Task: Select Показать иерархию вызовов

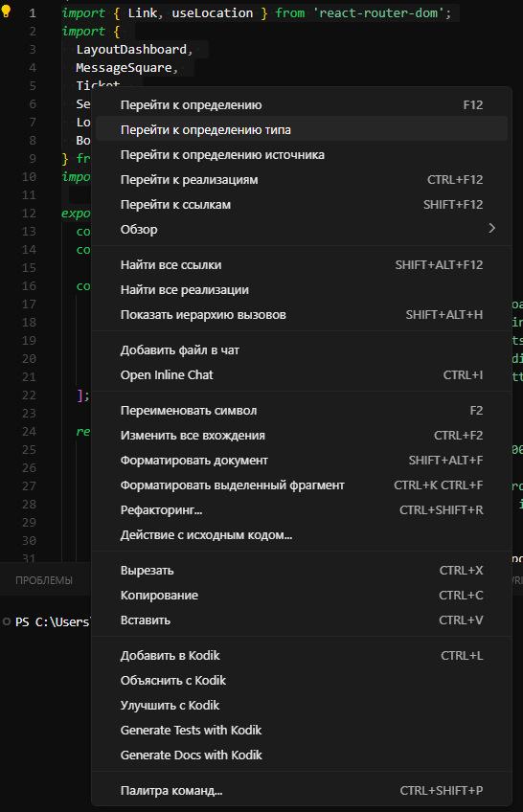Action: point(302,314)
